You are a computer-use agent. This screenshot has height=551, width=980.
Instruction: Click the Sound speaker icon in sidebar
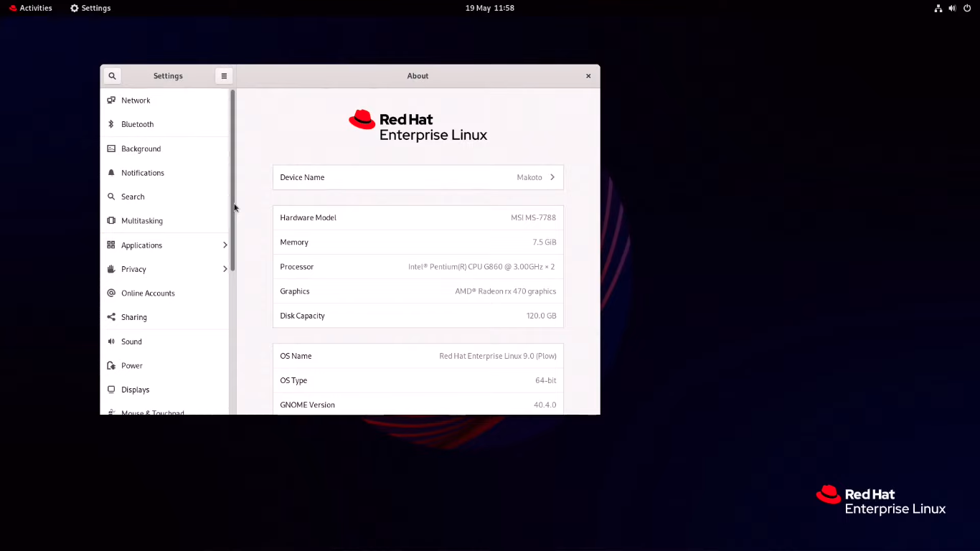coord(111,342)
